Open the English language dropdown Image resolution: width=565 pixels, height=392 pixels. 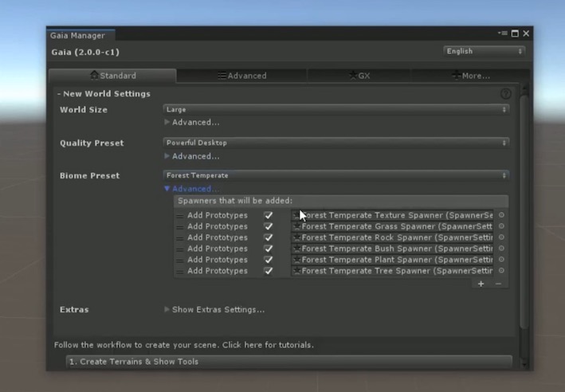pyautogui.click(x=484, y=51)
